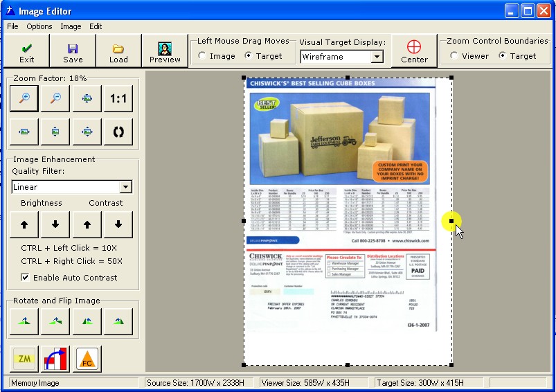Click the 'Zoom Factor: 18%' label
Viewport: 556px width, 392px height.
(x=50, y=78)
